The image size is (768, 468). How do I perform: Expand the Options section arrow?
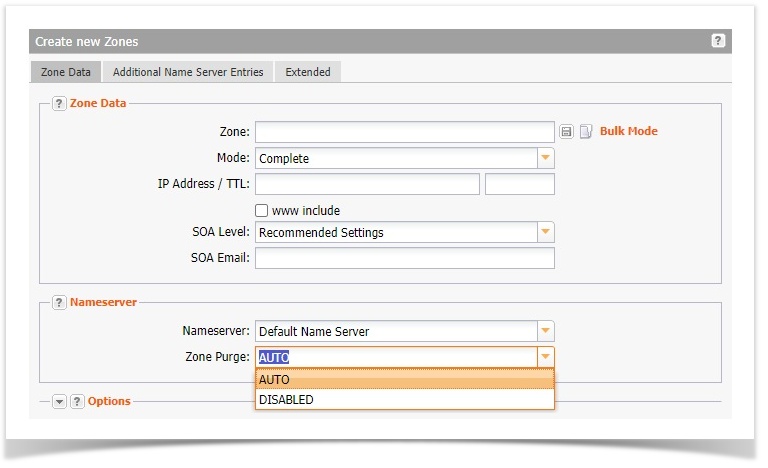[x=59, y=402]
